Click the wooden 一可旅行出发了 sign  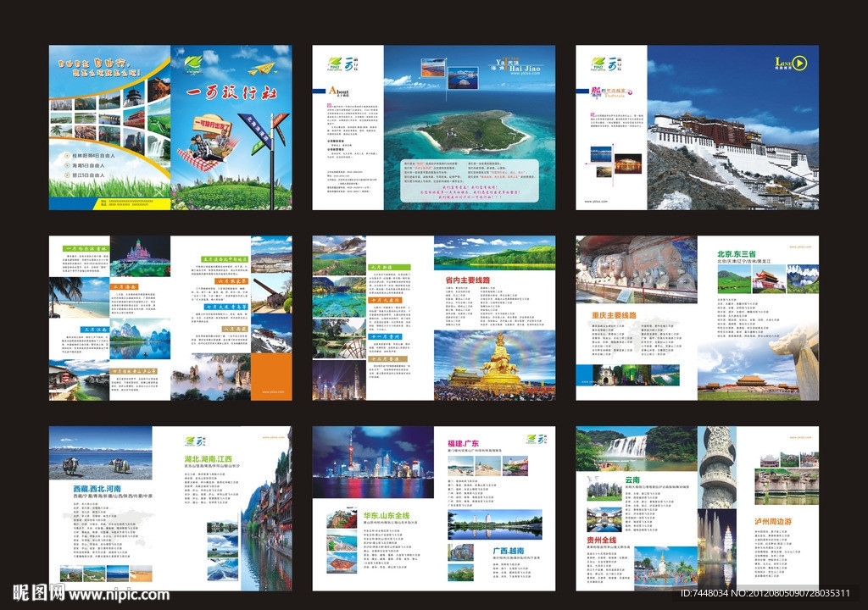click(x=211, y=125)
